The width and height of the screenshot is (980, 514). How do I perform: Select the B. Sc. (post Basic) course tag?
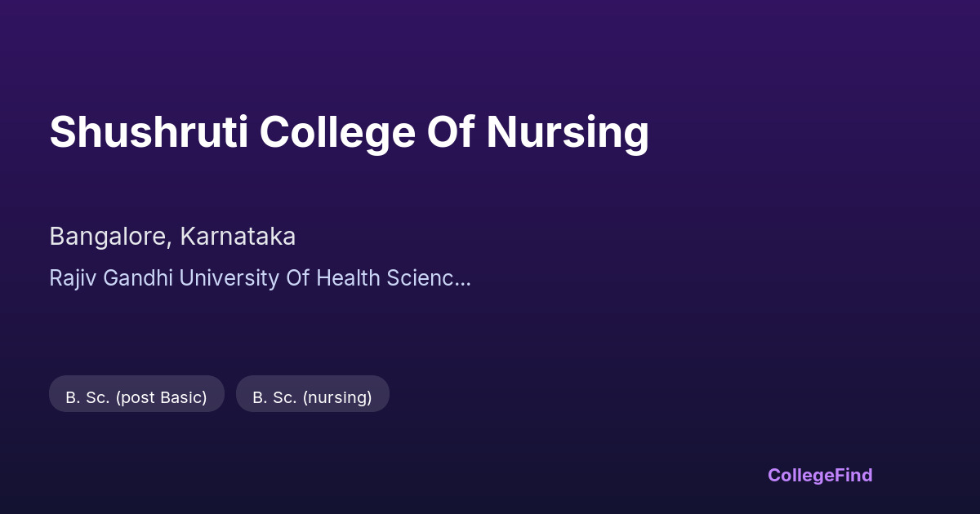(x=136, y=397)
